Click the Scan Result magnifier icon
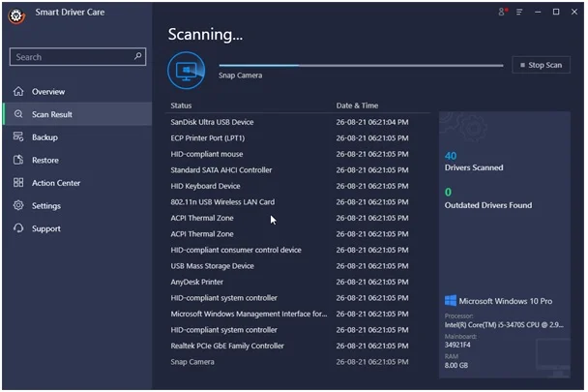This screenshot has width=588, height=392. click(x=18, y=114)
